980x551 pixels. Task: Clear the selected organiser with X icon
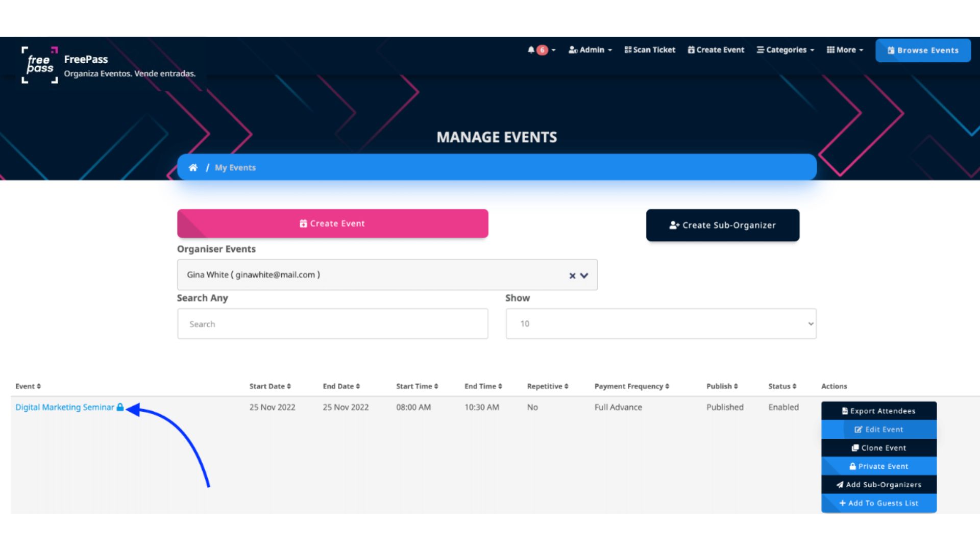tap(572, 275)
